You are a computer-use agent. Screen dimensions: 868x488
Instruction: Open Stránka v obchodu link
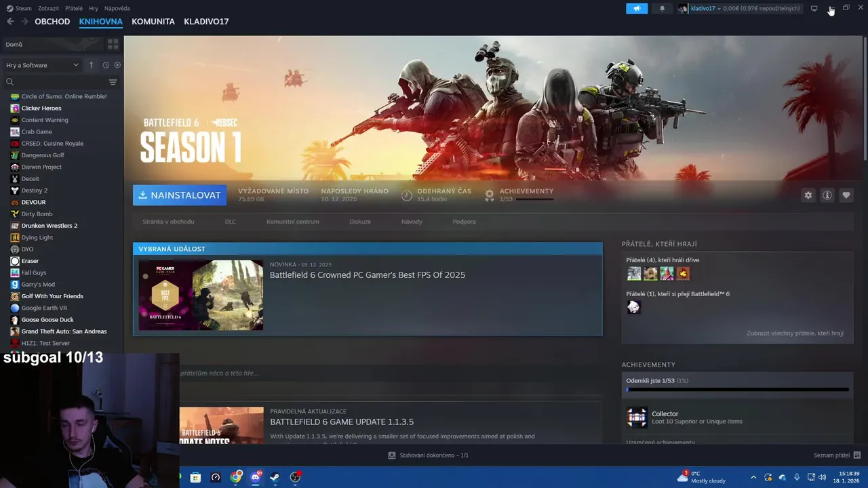coord(168,222)
